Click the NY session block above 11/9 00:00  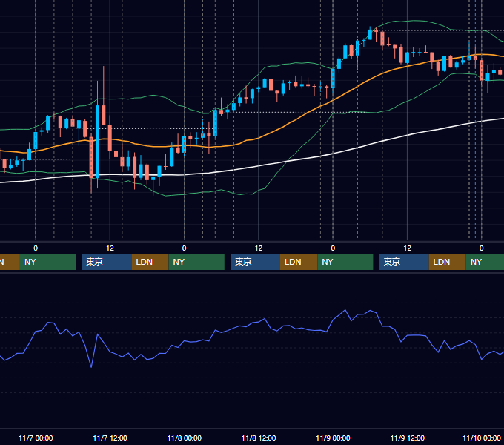click(345, 262)
